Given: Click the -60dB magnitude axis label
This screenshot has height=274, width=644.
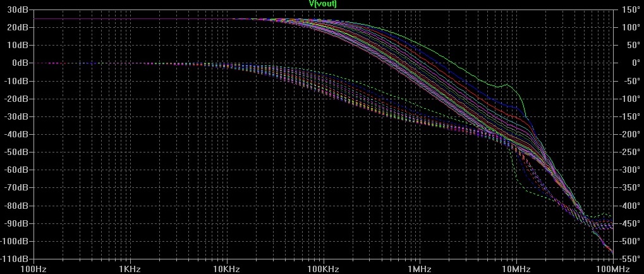Looking at the screenshot, I should tap(16, 170).
